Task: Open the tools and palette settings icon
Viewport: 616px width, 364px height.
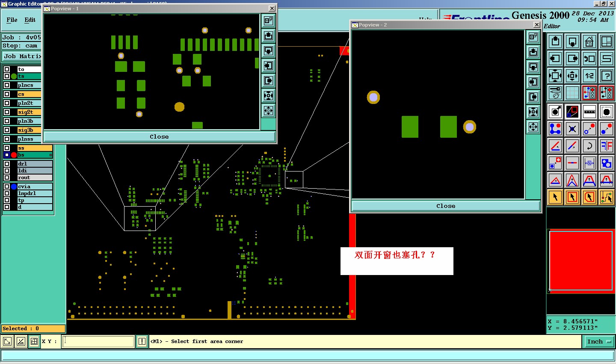Action: point(555,93)
